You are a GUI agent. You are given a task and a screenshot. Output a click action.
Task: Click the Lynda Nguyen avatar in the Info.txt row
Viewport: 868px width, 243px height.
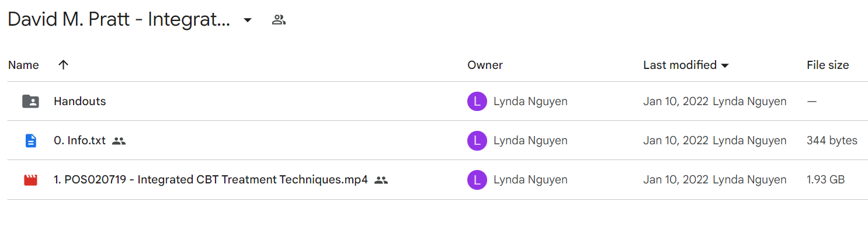point(477,141)
